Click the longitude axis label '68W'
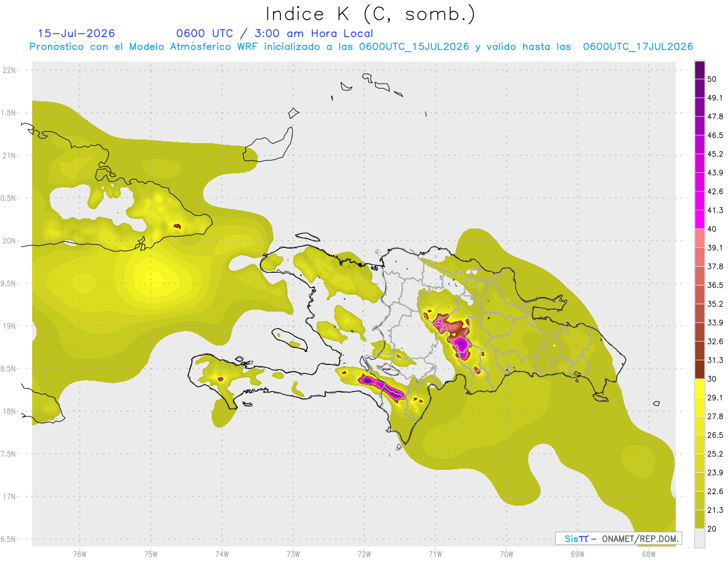This screenshot has height=562, width=728. (649, 554)
